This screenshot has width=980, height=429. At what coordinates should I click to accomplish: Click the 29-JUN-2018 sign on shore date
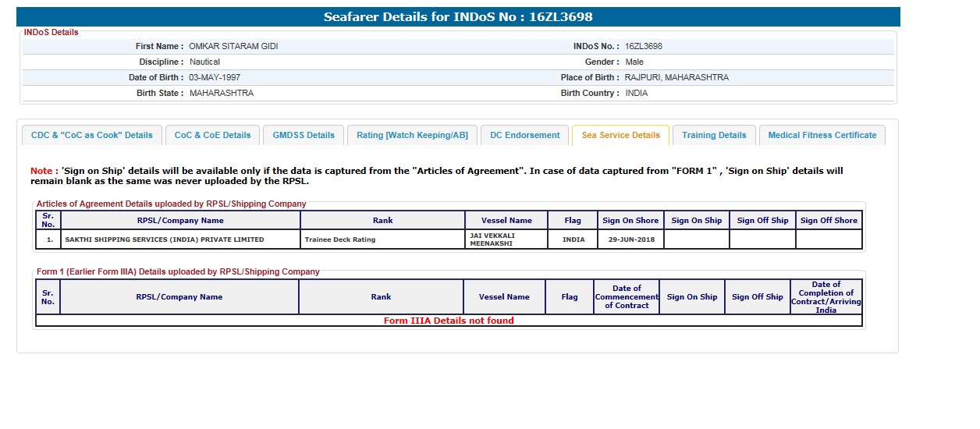pyautogui.click(x=630, y=239)
